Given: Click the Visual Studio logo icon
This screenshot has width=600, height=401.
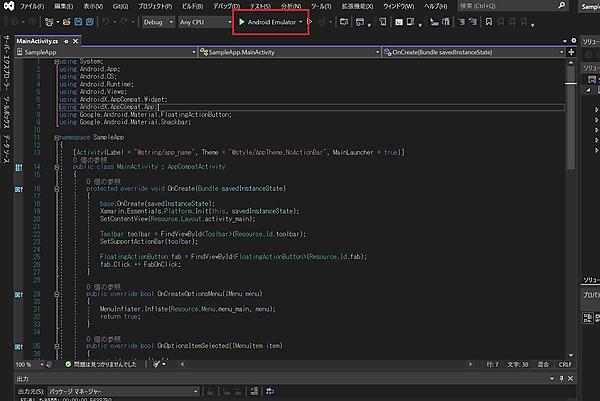Looking at the screenshot, I should (8, 6).
